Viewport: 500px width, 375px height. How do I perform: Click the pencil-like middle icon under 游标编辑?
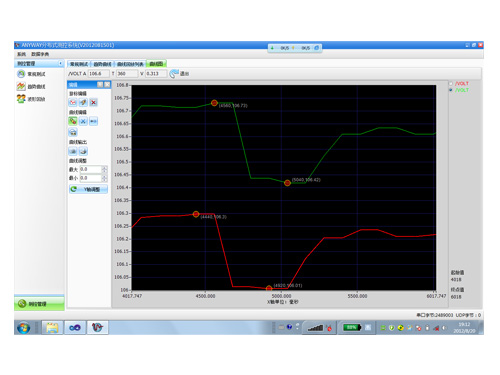click(83, 102)
